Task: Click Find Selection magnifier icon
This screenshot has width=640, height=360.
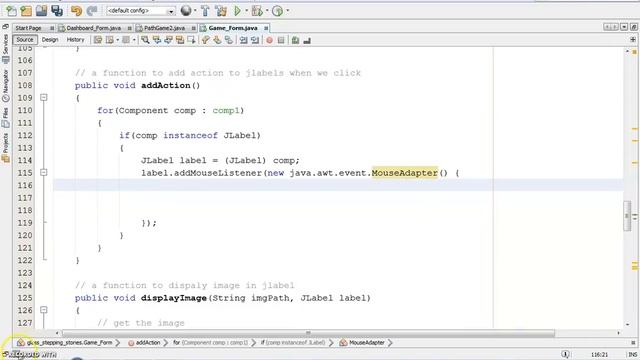Action: pos(145,40)
